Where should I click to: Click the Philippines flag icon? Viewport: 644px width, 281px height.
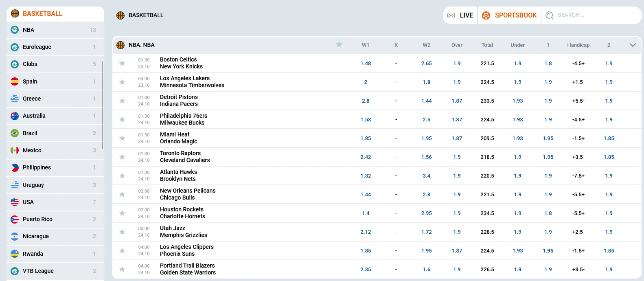point(15,168)
